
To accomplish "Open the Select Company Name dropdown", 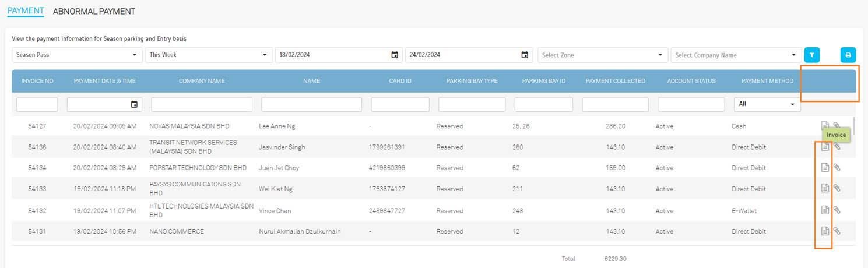I will 736,55.
